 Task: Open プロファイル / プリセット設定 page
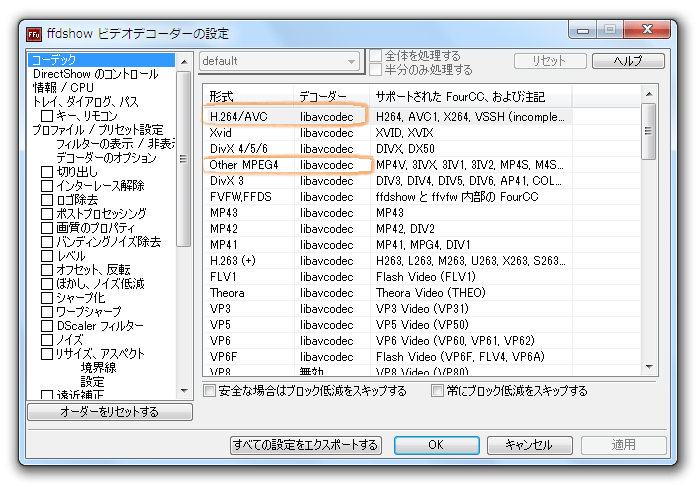tap(98, 130)
